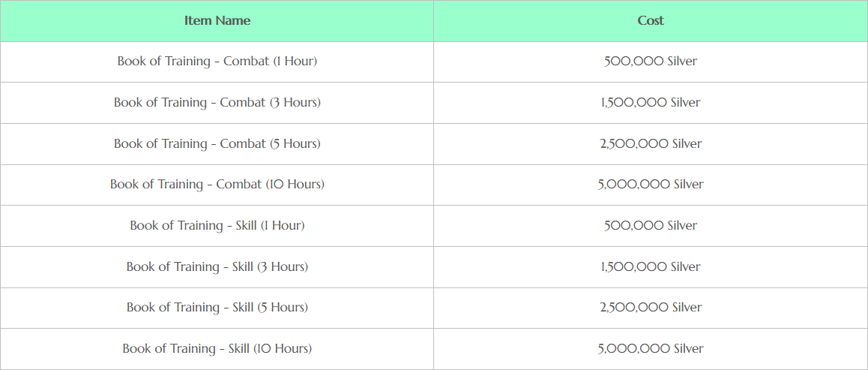Select Book of Training - Skill (1 Hour)
Screen dimensions: 868x370
[217, 225]
